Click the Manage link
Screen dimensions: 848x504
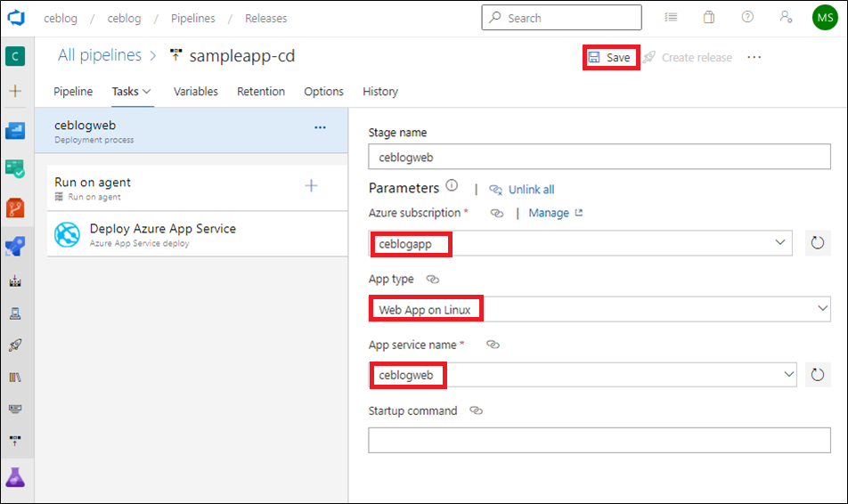coord(556,213)
